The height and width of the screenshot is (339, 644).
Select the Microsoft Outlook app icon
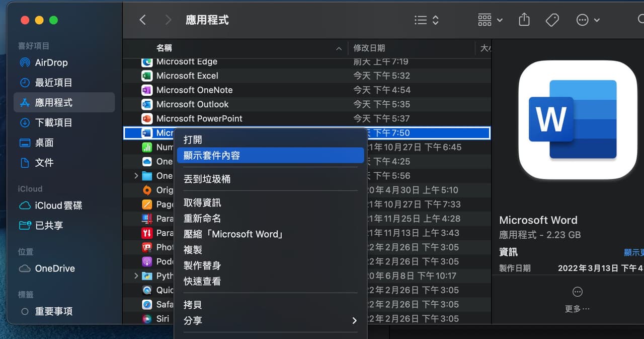coord(147,104)
